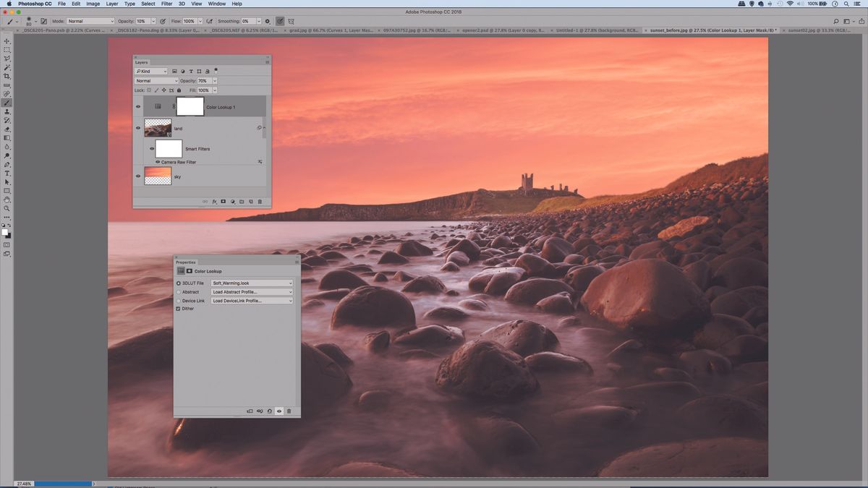This screenshot has height=488, width=868.
Task: Click the Add layer mask icon
Action: tap(223, 201)
